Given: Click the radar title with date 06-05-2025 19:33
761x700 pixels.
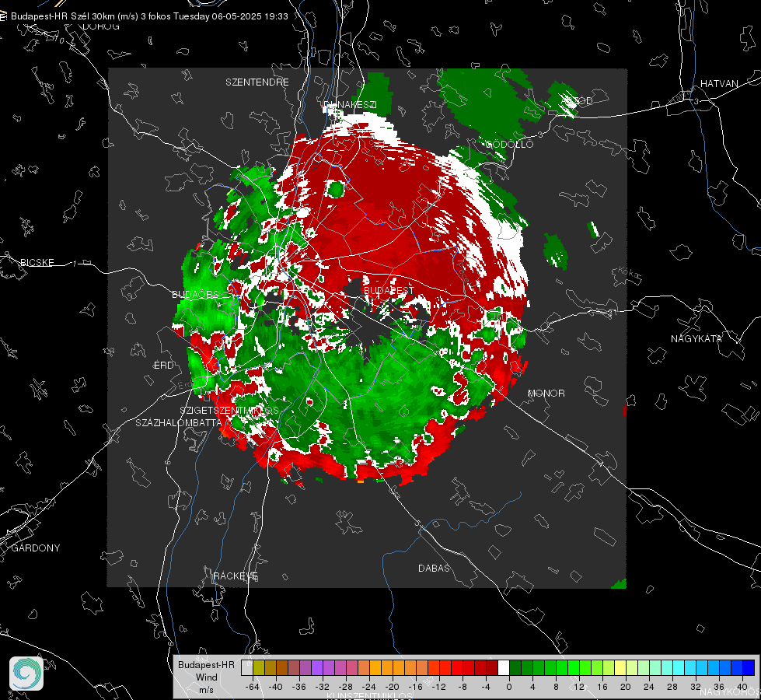Looking at the screenshot, I should [149, 16].
